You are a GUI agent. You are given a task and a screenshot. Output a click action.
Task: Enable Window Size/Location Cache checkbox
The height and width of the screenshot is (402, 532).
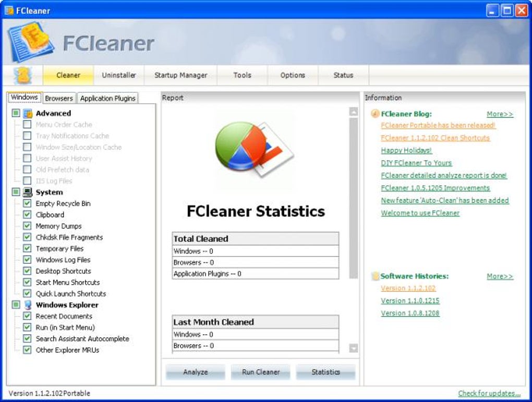[x=27, y=147]
